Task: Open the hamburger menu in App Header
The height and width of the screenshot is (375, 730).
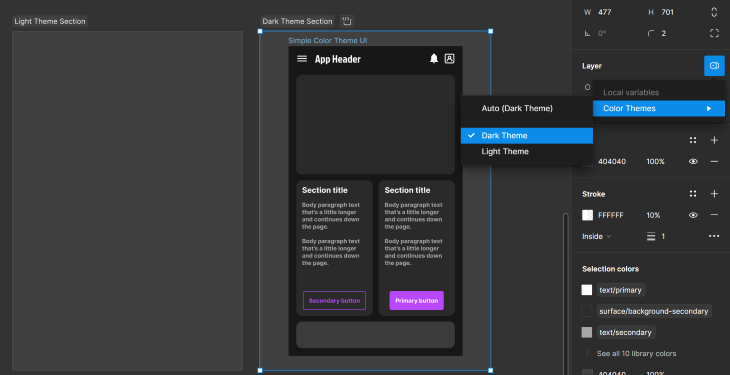Action: (302, 59)
